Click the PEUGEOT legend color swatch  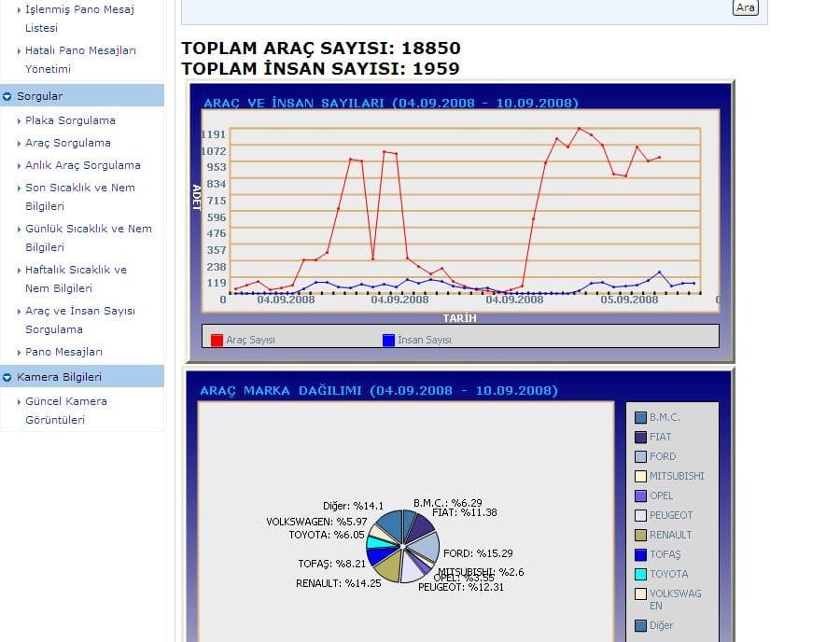[640, 515]
